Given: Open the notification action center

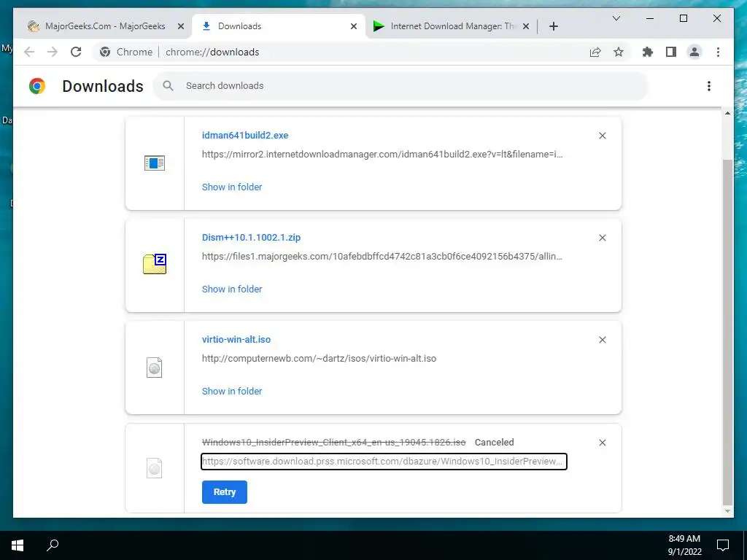Looking at the screenshot, I should tap(723, 545).
